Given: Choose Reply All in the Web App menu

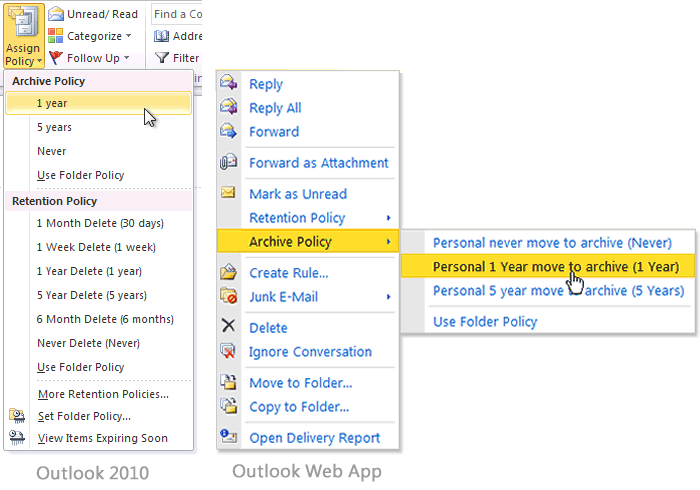Looking at the screenshot, I should [275, 108].
